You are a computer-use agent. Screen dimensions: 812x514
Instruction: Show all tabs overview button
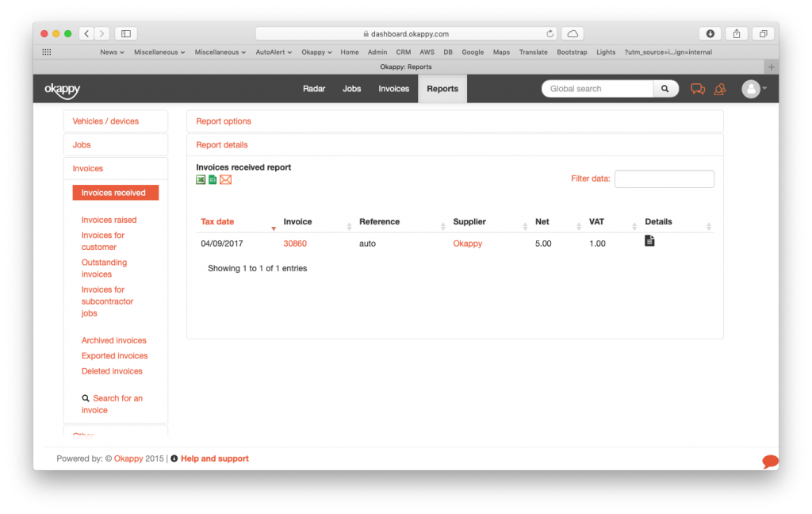pos(764,33)
